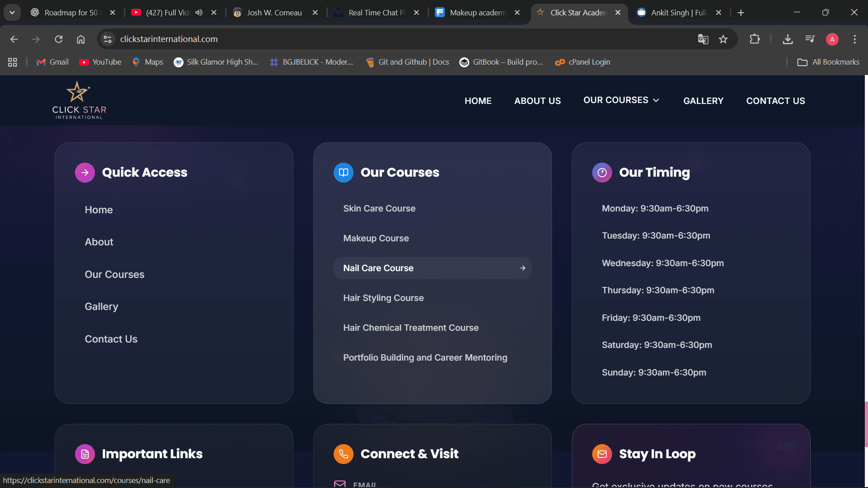Open the BG.IBELICK bookmark
Viewport: 868px width, 488px height.
coord(311,62)
